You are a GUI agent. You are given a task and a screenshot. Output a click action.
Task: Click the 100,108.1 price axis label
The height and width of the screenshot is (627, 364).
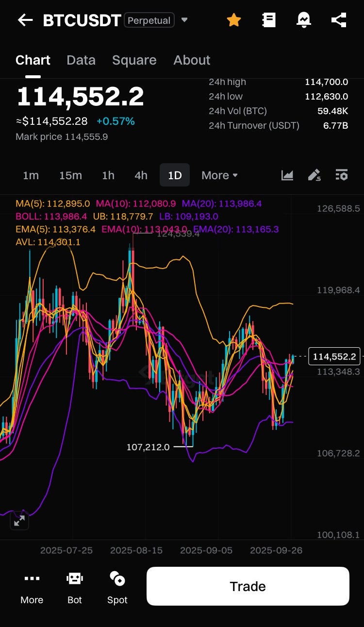338,535
